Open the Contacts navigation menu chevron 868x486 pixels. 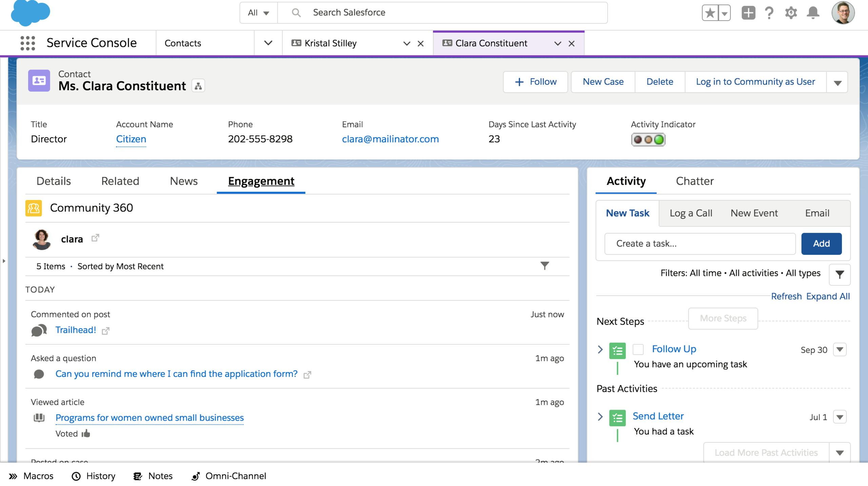(x=268, y=43)
